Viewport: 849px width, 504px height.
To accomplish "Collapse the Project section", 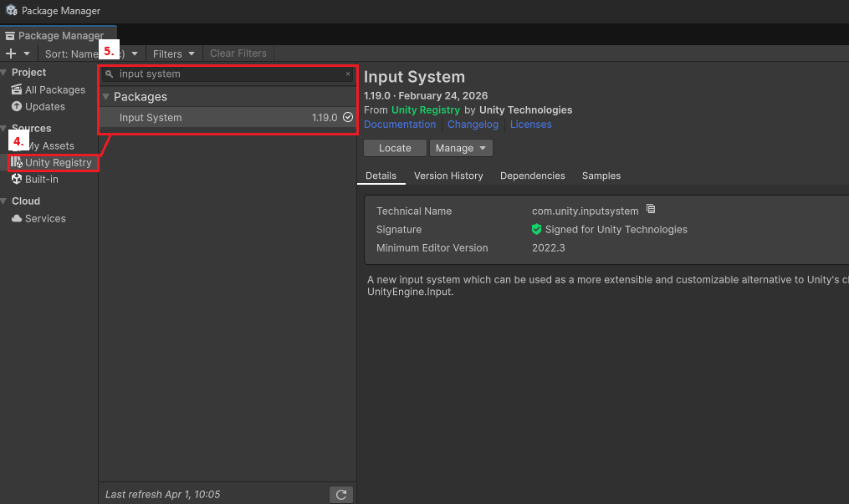I will pyautogui.click(x=4, y=73).
